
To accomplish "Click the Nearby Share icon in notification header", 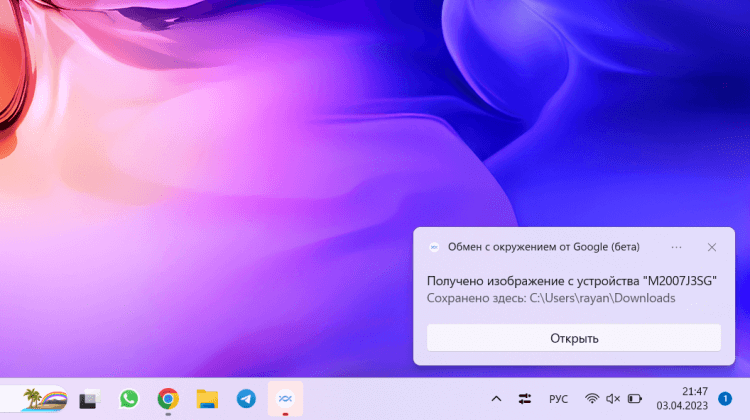I will [434, 247].
